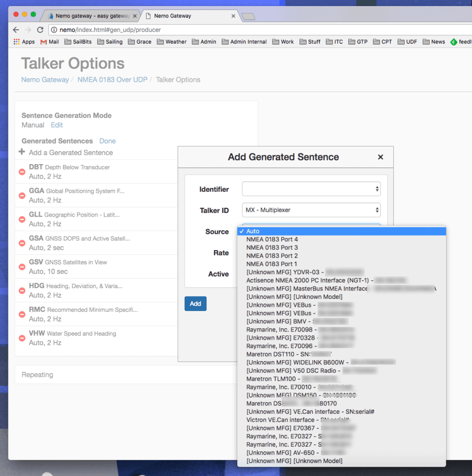
Task: Click Edit next to Manual mode
Action: click(x=57, y=125)
